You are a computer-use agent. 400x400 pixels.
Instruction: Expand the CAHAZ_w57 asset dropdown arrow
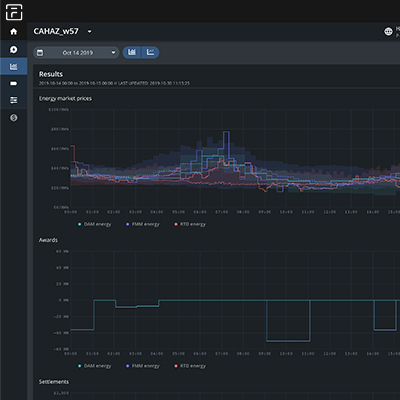click(89, 32)
